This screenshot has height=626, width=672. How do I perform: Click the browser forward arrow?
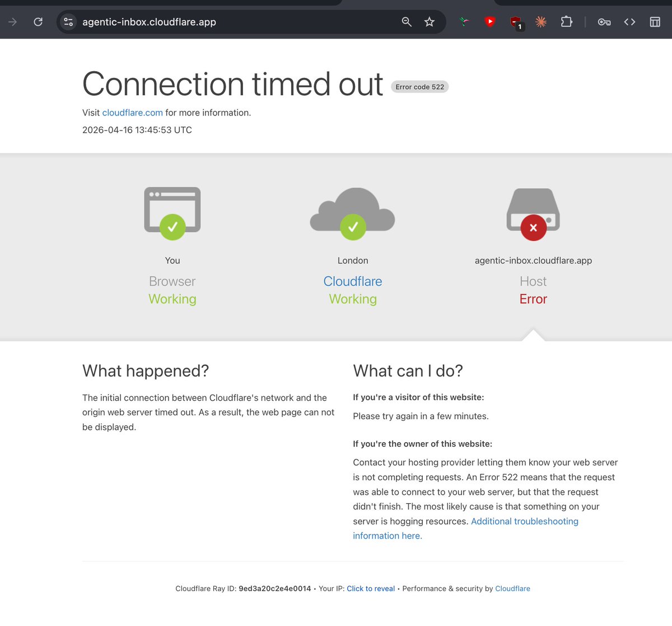click(x=12, y=22)
